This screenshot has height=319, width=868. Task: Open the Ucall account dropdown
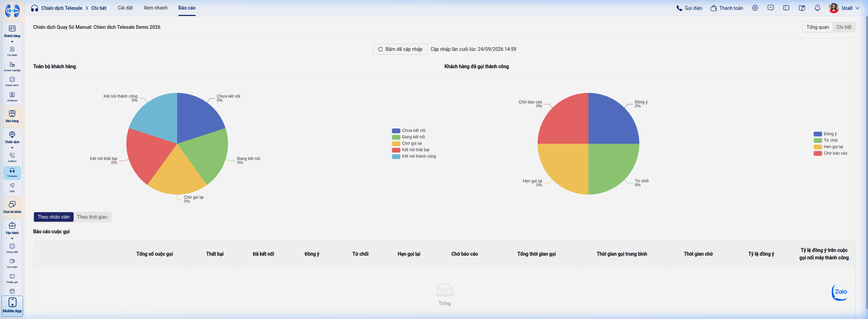tap(844, 8)
